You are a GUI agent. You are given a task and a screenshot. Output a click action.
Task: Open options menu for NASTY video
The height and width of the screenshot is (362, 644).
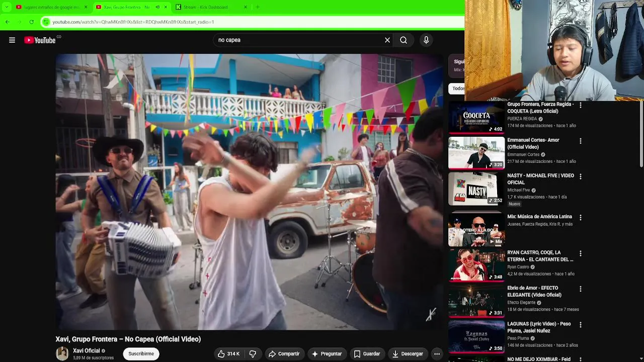click(581, 176)
